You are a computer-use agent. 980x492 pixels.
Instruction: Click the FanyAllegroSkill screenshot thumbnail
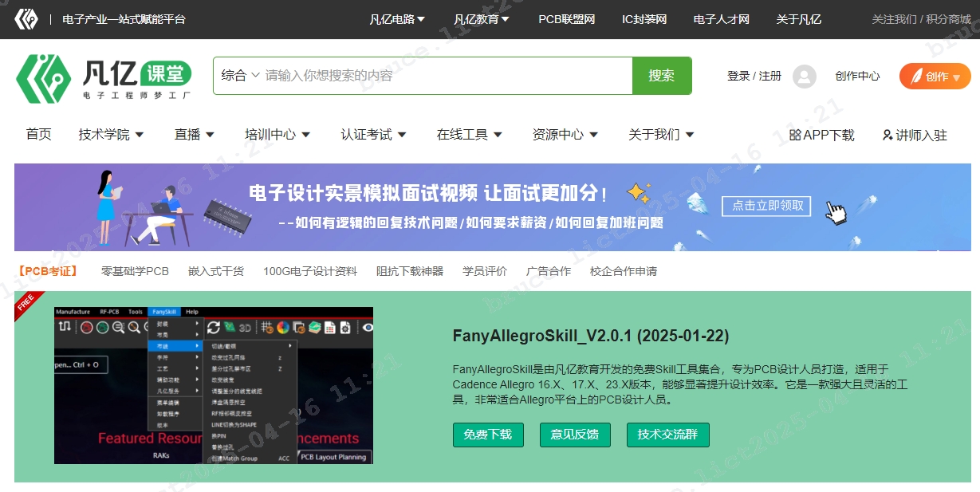[214, 385]
